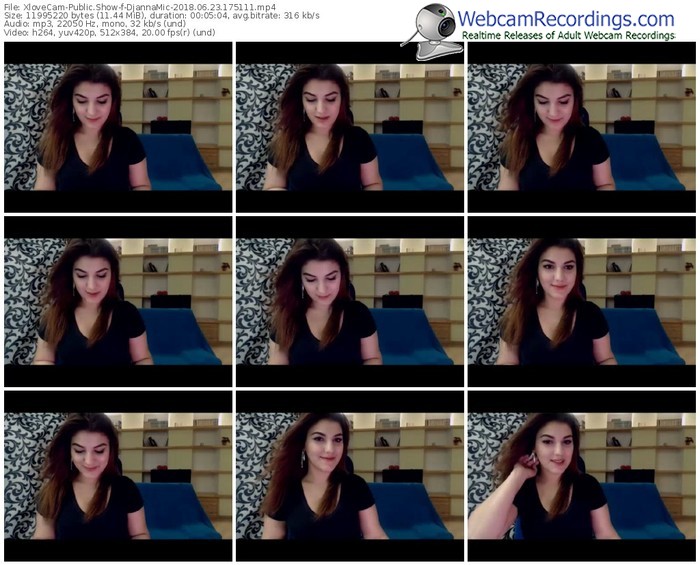The width and height of the screenshot is (700, 565).
Task: Open the last thumbnail in top row
Action: point(581,127)
